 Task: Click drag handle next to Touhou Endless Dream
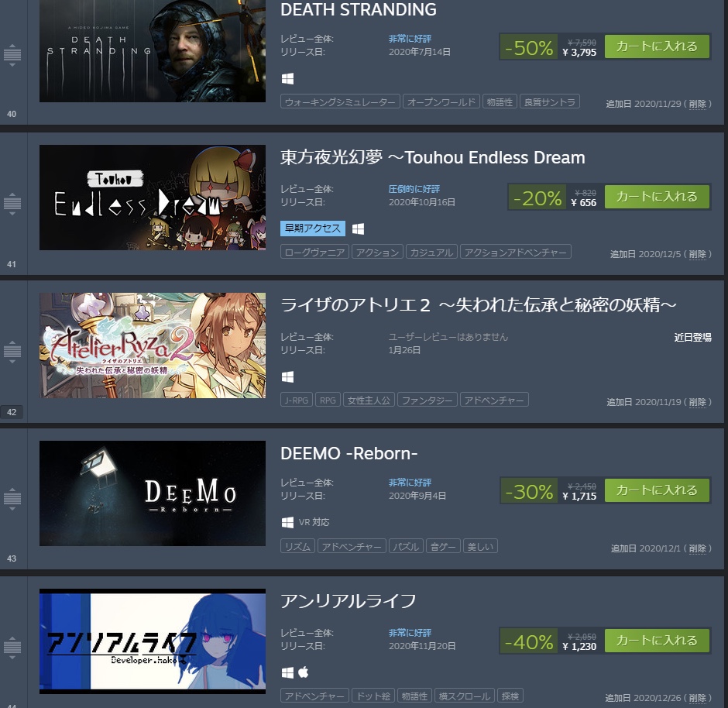(x=12, y=204)
